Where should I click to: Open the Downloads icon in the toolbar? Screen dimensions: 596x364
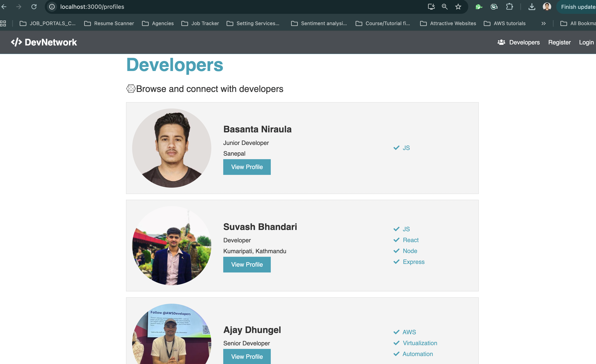532,6
